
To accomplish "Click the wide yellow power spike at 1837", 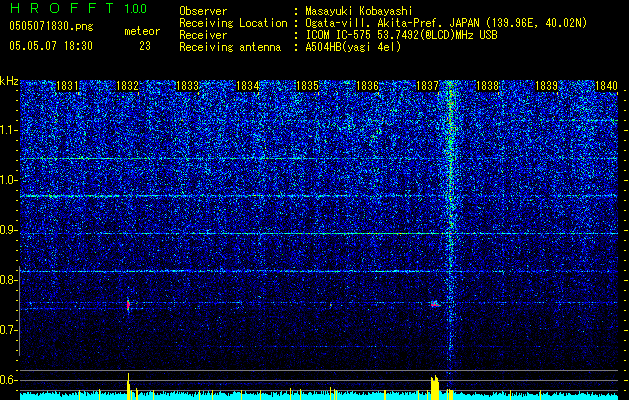I will [435, 388].
